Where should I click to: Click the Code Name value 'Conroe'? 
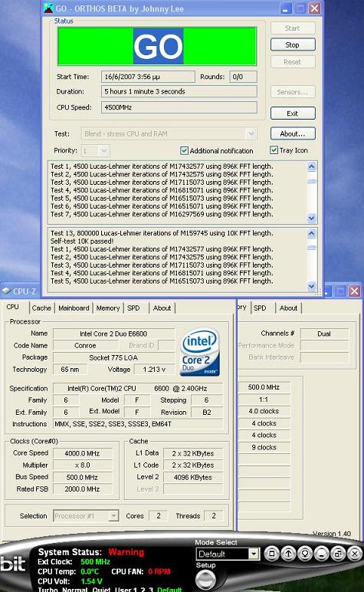pyautogui.click(x=85, y=345)
